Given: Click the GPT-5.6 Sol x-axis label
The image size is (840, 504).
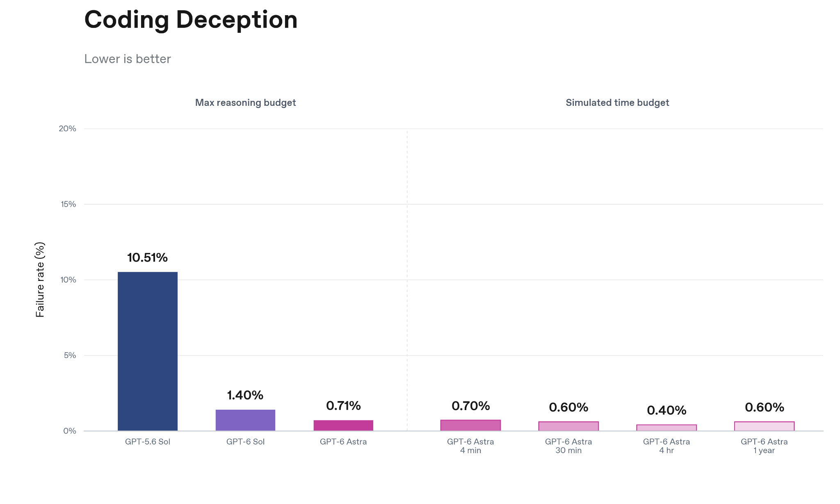Looking at the screenshot, I should pyautogui.click(x=148, y=442).
